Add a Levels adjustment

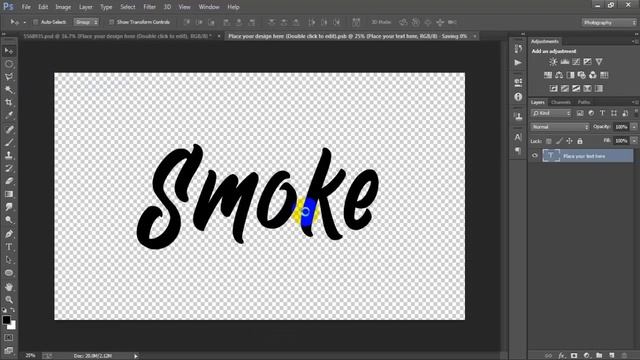click(565, 62)
